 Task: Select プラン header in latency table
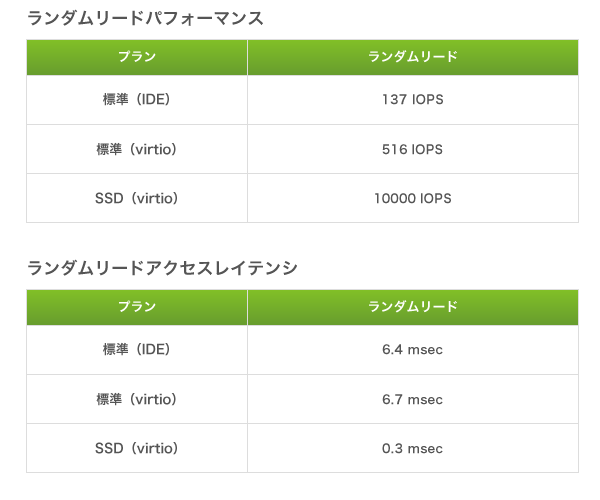coord(137,307)
